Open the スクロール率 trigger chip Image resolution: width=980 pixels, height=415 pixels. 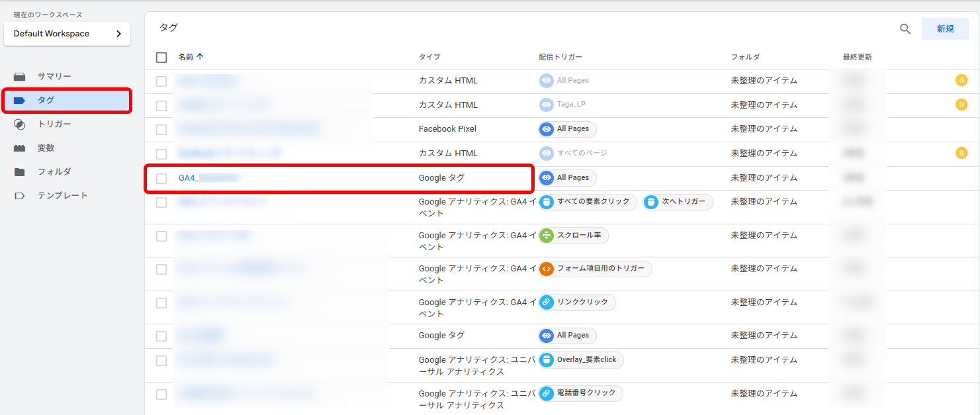pos(574,236)
